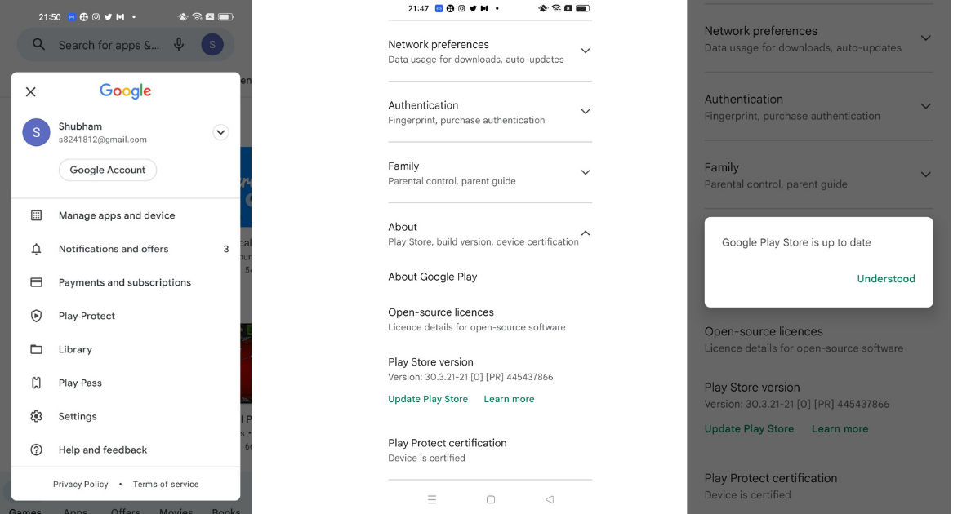The width and height of the screenshot is (980, 514).
Task: Tap Update Play Store in middle screen
Action: pyautogui.click(x=428, y=399)
